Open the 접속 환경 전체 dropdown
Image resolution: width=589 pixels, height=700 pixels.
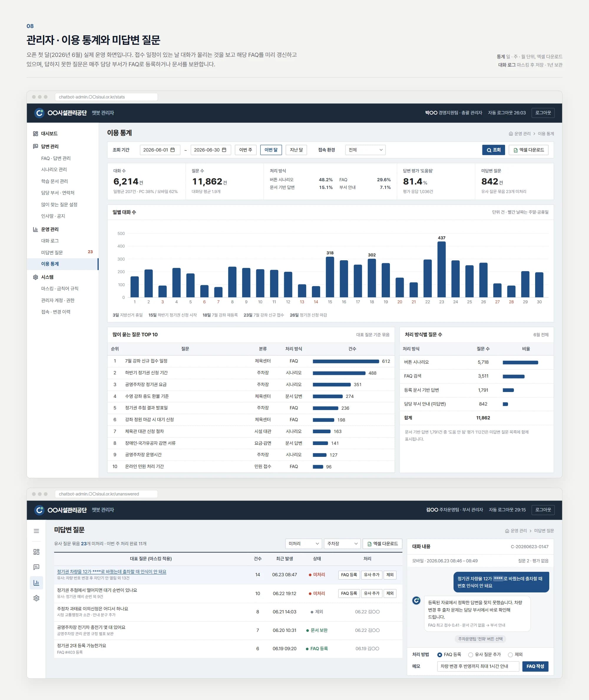(x=365, y=150)
